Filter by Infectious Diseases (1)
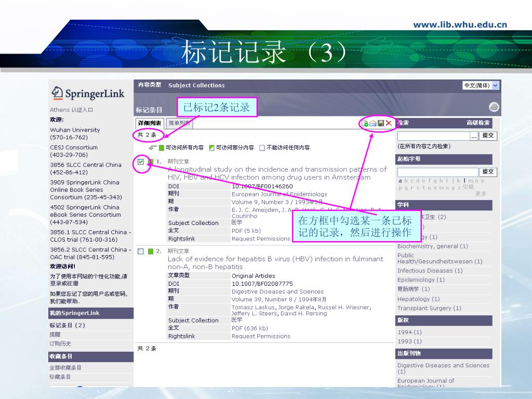The width and height of the screenshot is (532, 399). [430, 271]
